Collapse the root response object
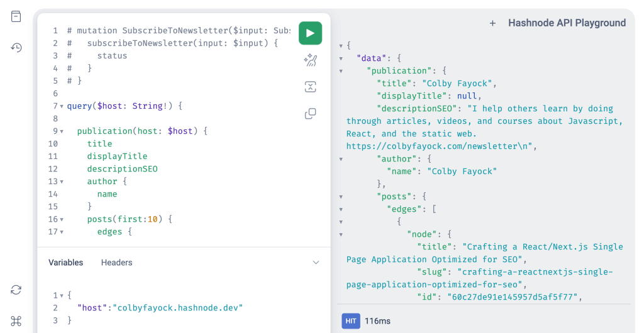The height and width of the screenshot is (333, 644). point(341,46)
